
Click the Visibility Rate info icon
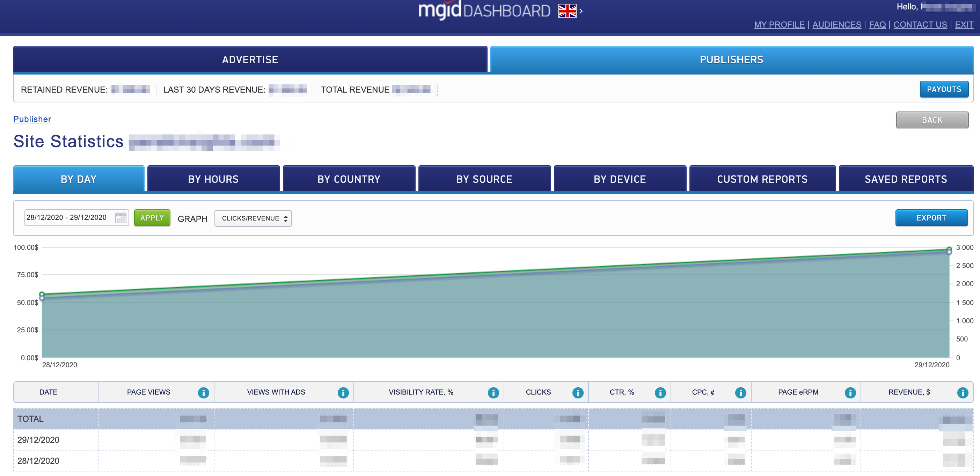click(x=493, y=392)
